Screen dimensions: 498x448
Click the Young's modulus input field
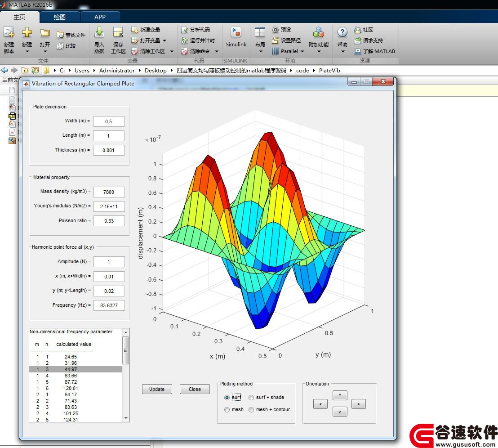[x=109, y=206]
